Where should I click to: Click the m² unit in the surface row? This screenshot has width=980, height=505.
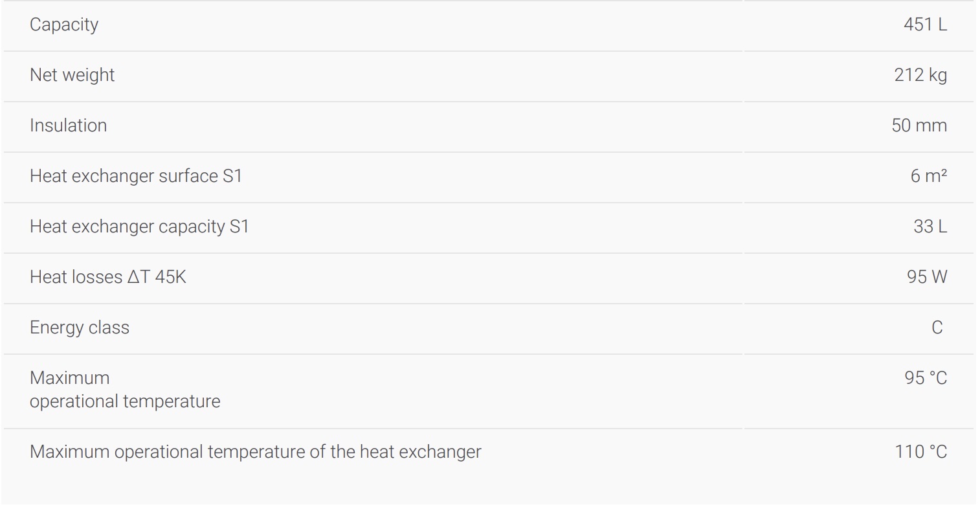(935, 176)
